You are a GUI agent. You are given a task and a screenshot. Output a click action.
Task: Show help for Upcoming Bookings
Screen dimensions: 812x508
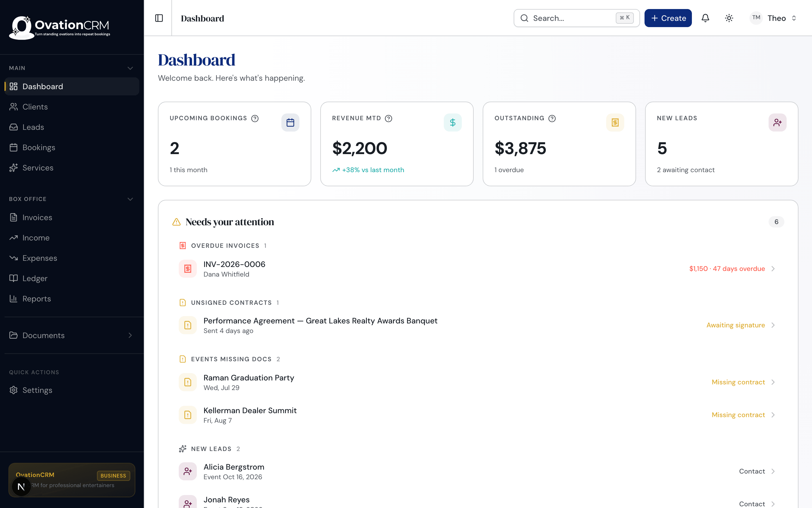click(255, 118)
